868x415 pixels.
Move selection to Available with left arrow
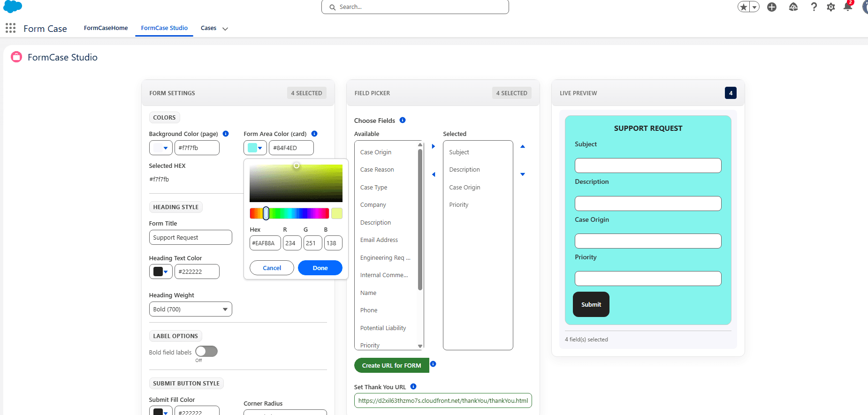pyautogui.click(x=434, y=174)
